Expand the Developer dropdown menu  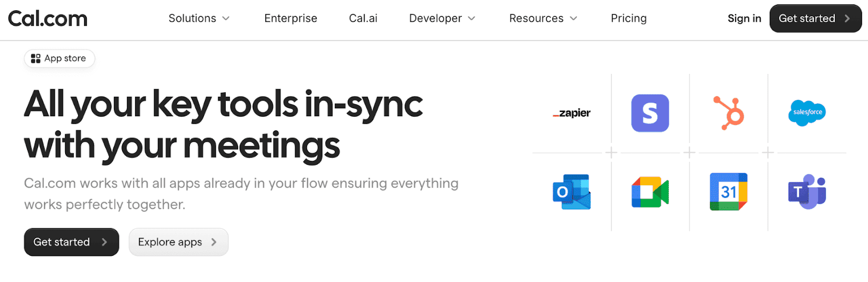(x=442, y=18)
